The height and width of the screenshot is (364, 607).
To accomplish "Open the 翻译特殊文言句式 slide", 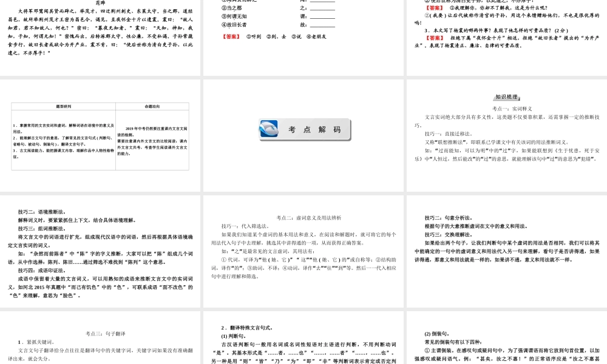I will coord(303,338).
